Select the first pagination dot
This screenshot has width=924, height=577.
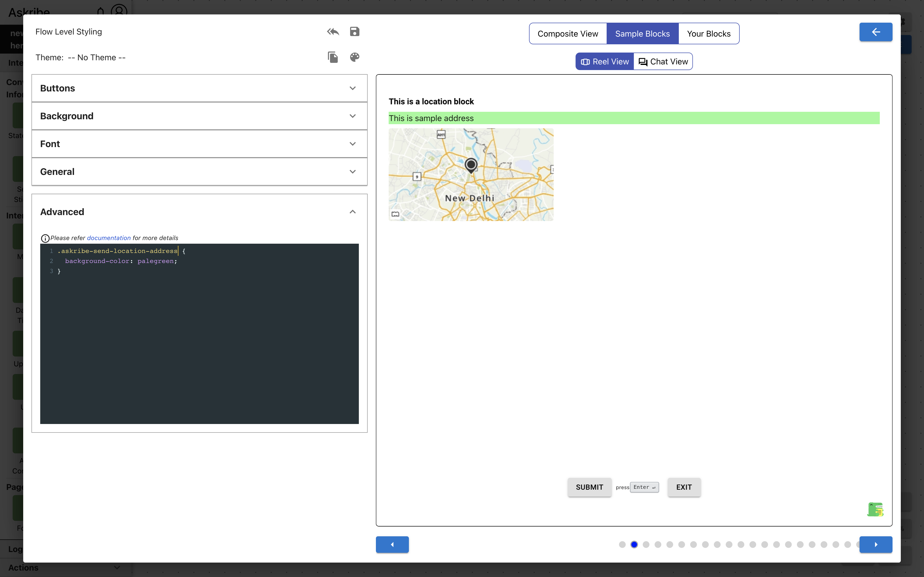622,545
